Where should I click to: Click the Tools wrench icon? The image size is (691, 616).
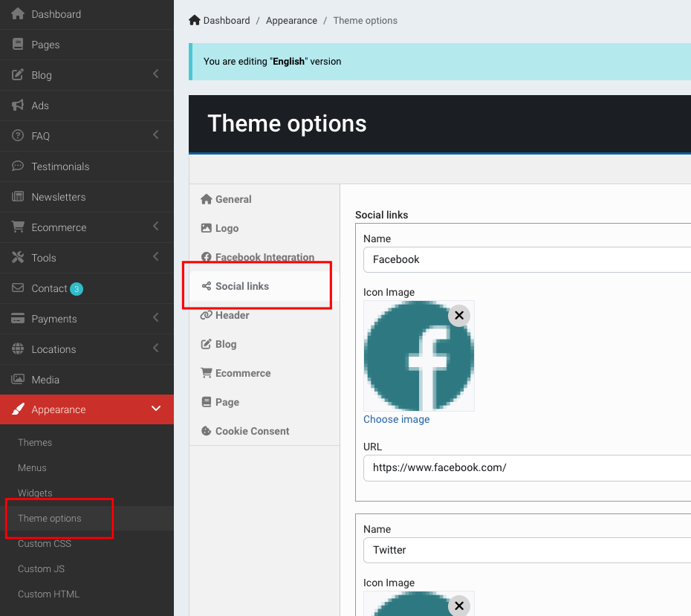pyautogui.click(x=18, y=257)
